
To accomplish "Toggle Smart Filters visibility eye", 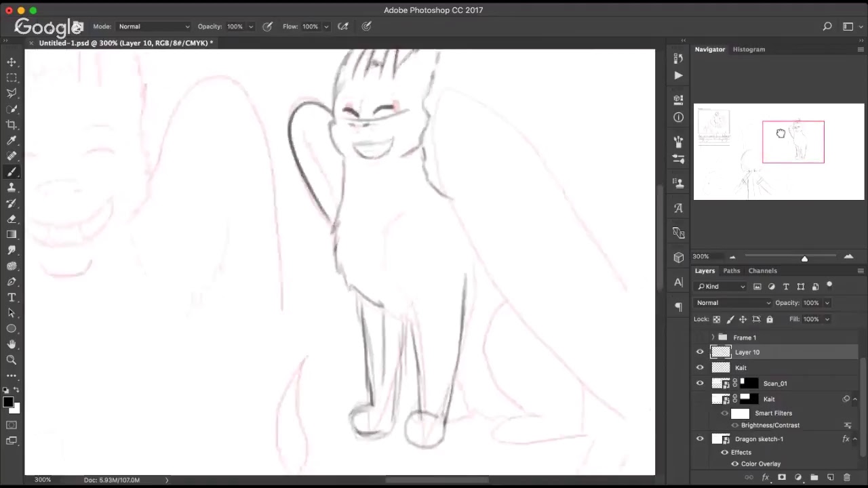I will 724,413.
